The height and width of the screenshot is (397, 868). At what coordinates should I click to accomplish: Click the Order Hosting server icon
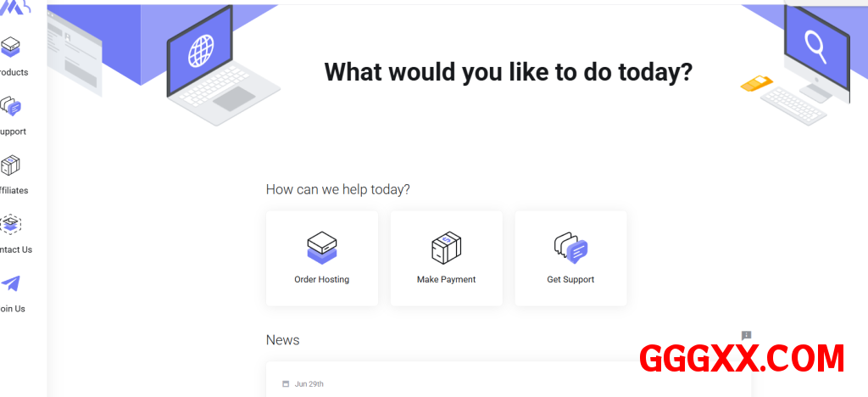coord(321,247)
